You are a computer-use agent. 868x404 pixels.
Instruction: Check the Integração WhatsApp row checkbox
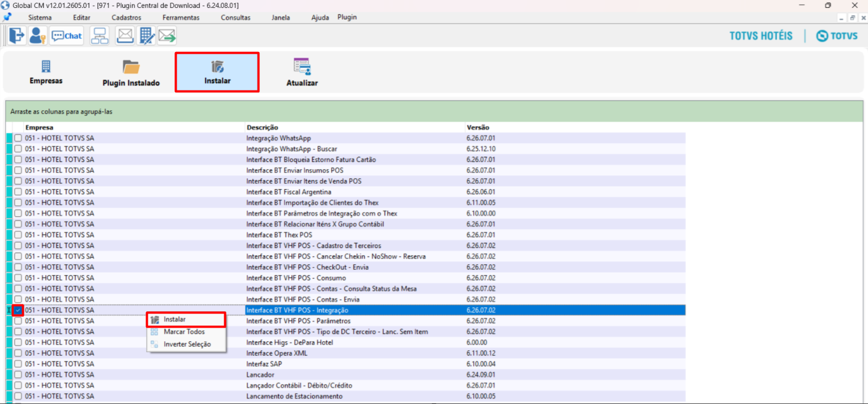pyautogui.click(x=18, y=138)
